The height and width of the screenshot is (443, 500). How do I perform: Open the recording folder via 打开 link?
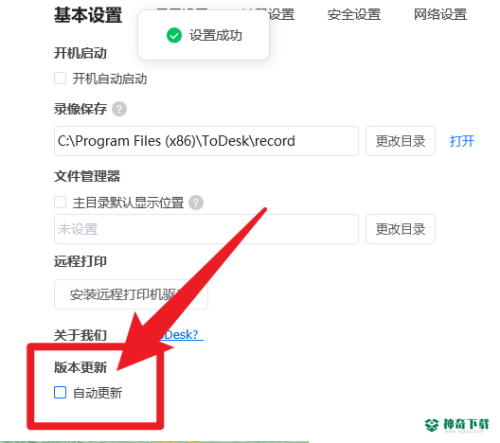click(462, 141)
